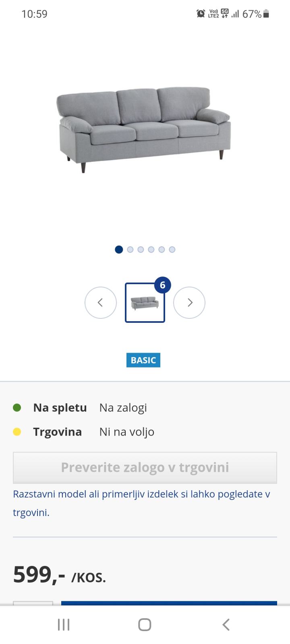
Task: Open Android recent apps button
Action: click(64, 625)
